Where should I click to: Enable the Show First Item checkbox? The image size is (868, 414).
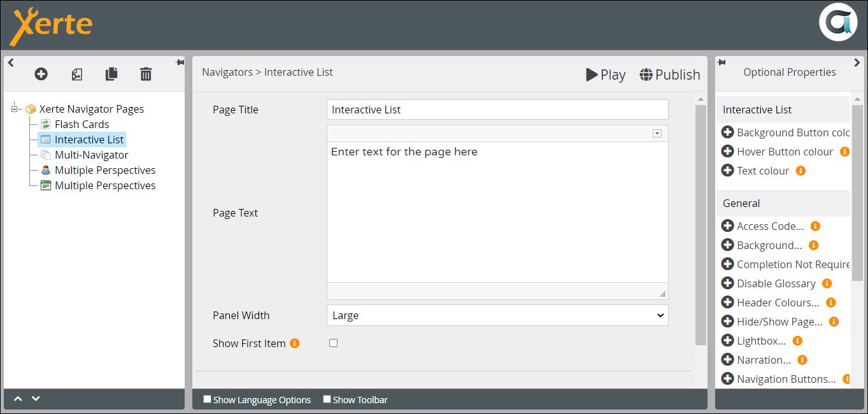(333, 343)
